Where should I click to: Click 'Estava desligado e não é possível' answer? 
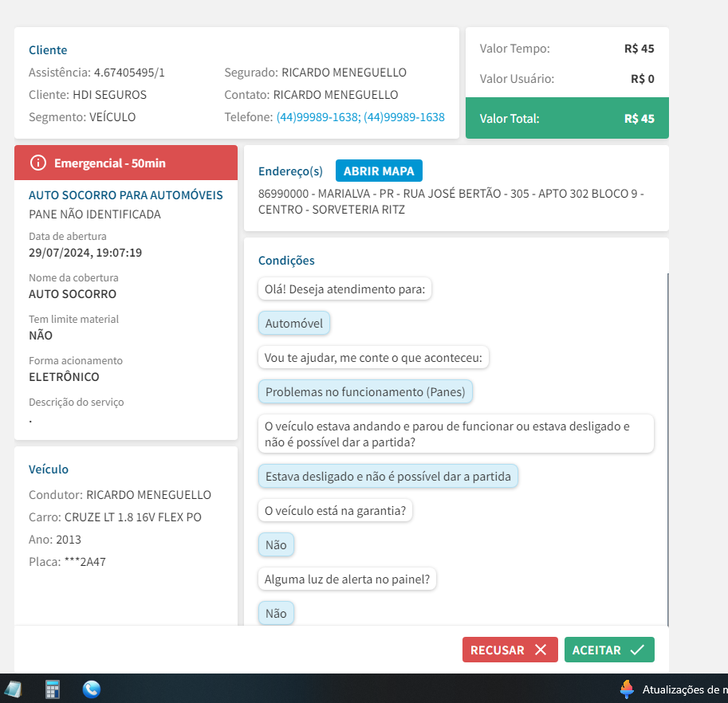[x=388, y=477]
